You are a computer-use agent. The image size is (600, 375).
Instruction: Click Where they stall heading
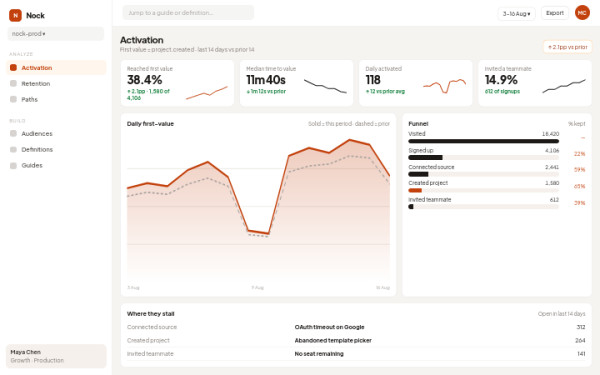pyautogui.click(x=150, y=314)
